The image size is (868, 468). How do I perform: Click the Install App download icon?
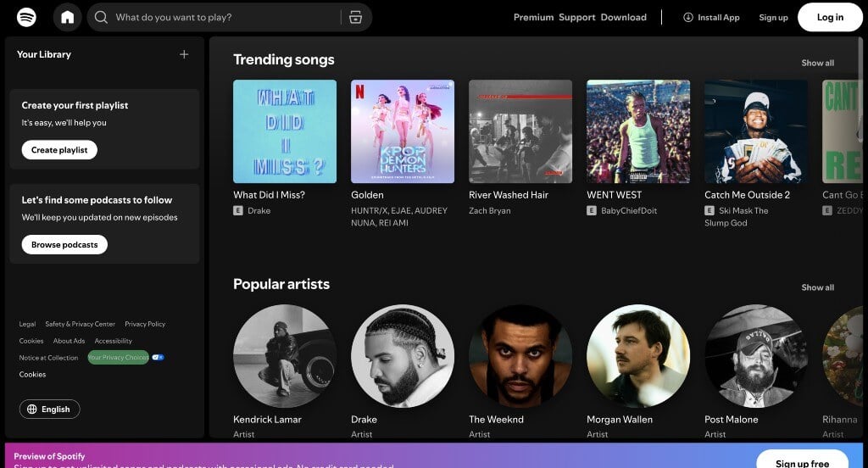pos(688,17)
